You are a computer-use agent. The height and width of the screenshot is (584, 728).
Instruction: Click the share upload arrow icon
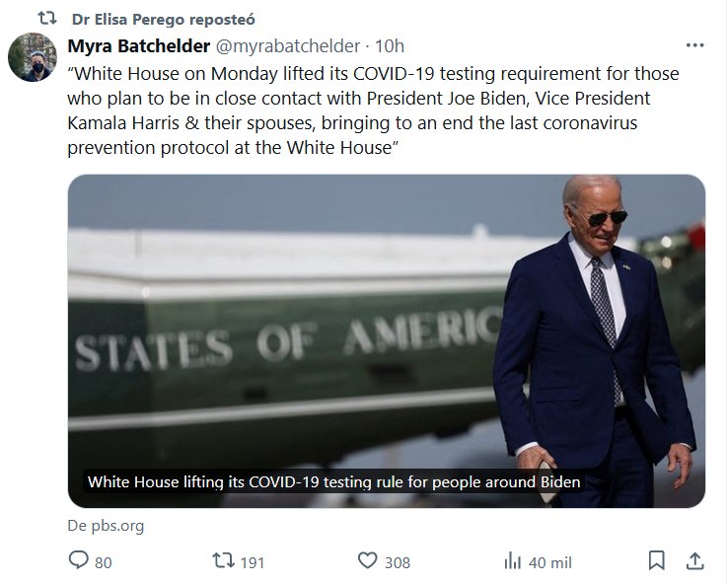click(694, 561)
